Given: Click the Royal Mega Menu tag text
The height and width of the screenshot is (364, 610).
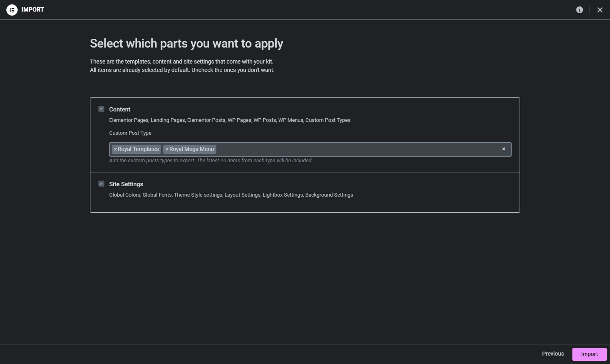Looking at the screenshot, I should point(192,149).
